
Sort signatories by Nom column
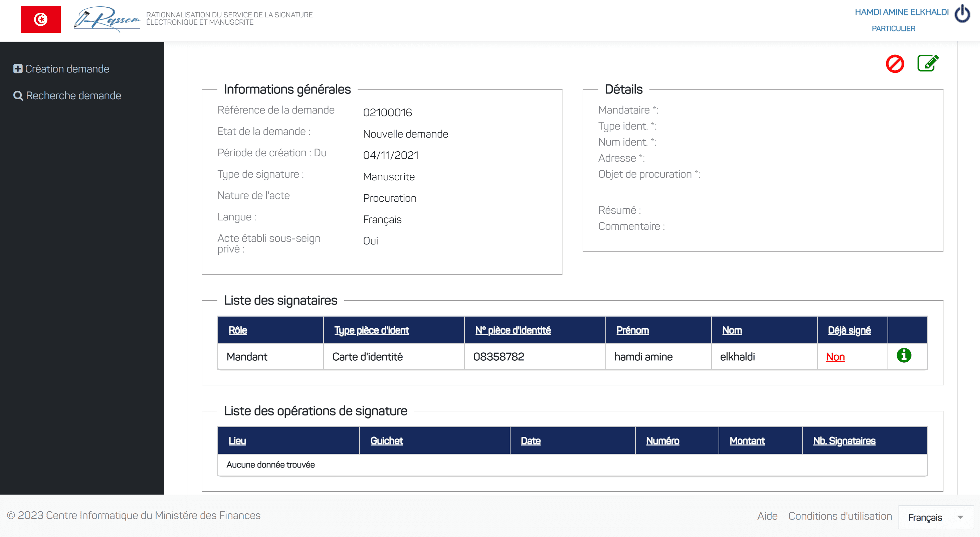[732, 330]
